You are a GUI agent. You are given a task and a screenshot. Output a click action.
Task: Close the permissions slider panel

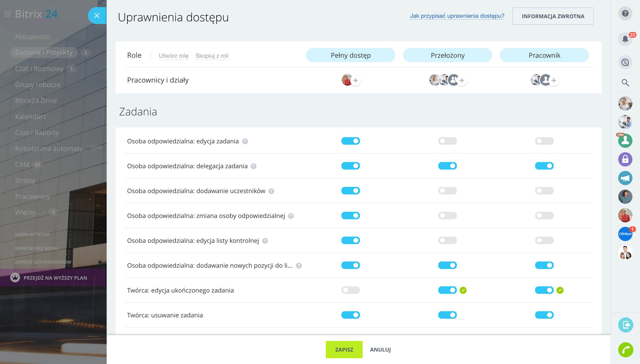(x=97, y=16)
